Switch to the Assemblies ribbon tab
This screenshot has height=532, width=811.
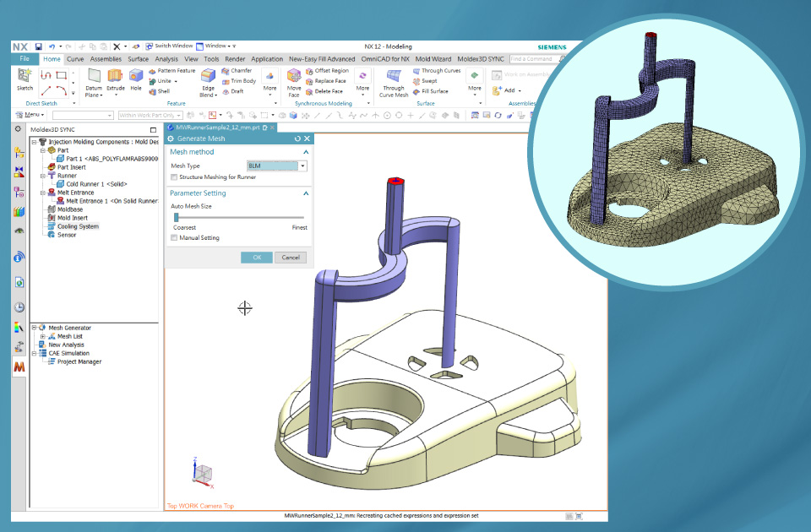point(106,59)
